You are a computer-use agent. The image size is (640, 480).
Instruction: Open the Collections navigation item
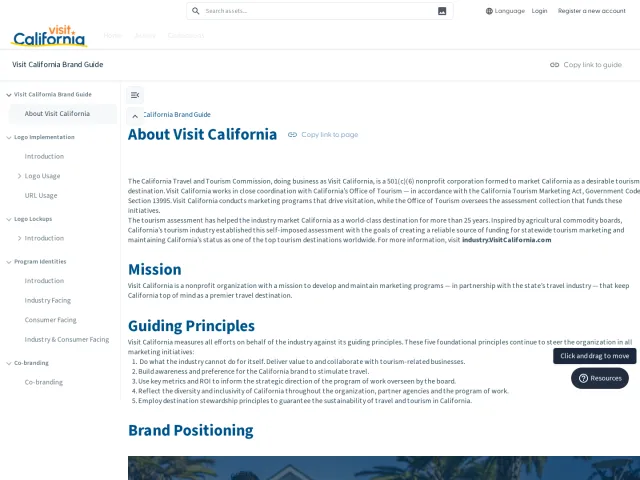(x=186, y=36)
